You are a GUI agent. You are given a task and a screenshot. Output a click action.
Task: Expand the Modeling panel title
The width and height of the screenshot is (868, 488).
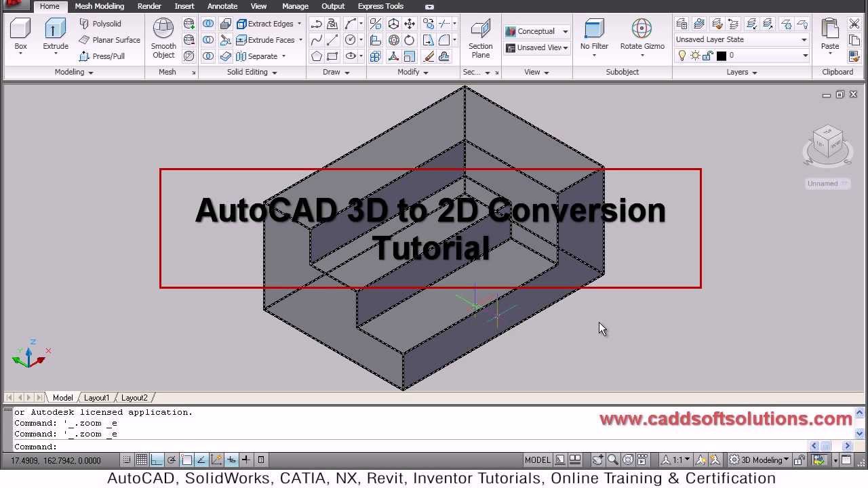point(74,72)
